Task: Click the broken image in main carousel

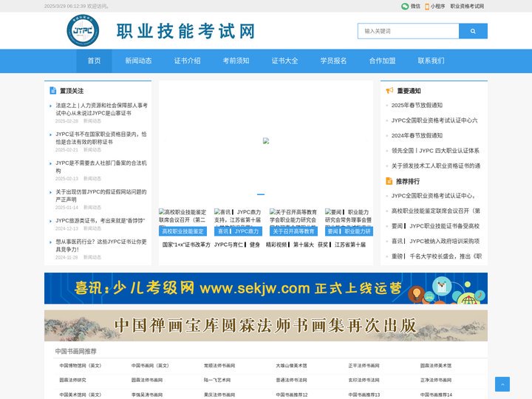Action: tap(266, 141)
